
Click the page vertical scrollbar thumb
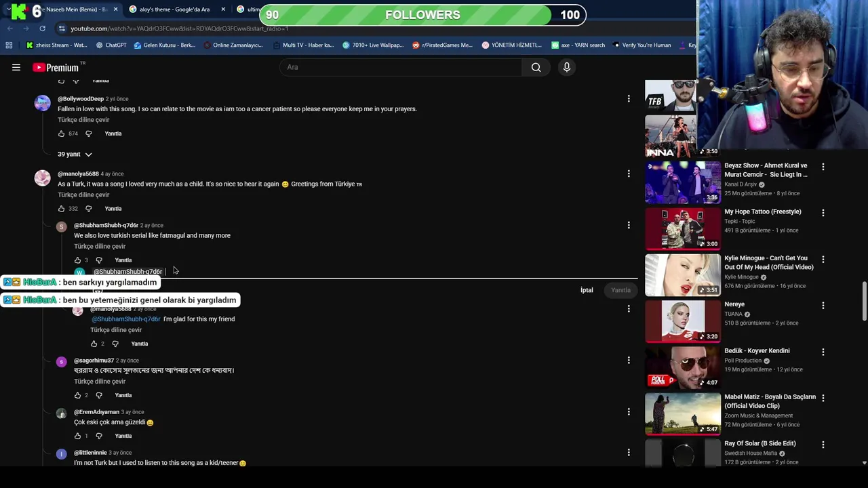(x=864, y=302)
